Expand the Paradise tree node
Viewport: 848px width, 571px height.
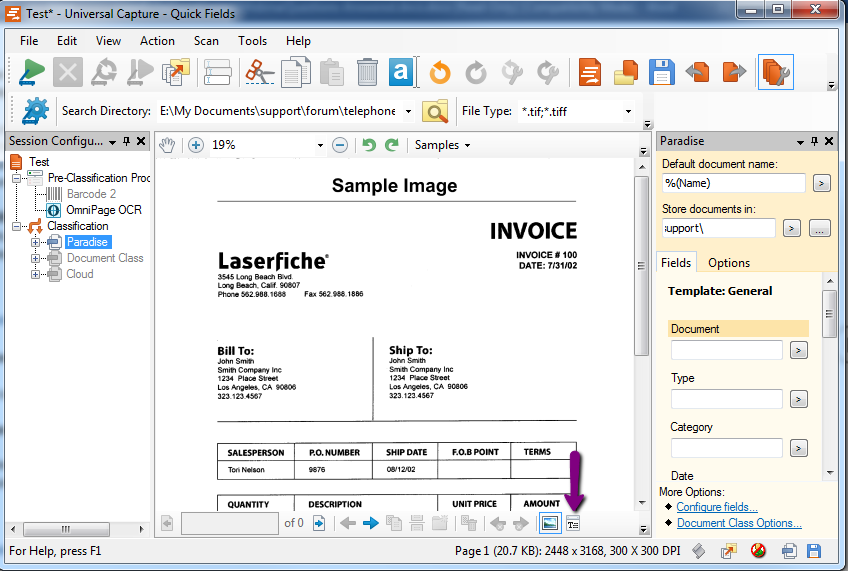click(x=35, y=242)
